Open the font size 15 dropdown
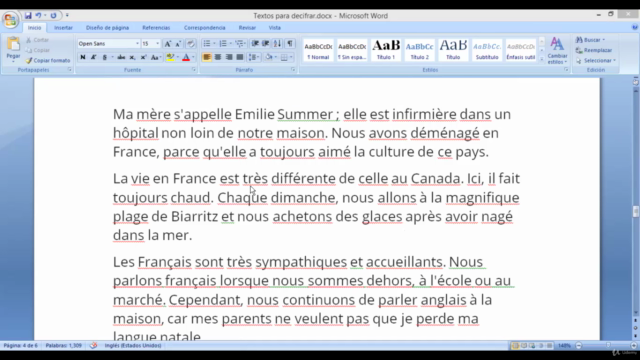The image size is (640, 360). 158,44
